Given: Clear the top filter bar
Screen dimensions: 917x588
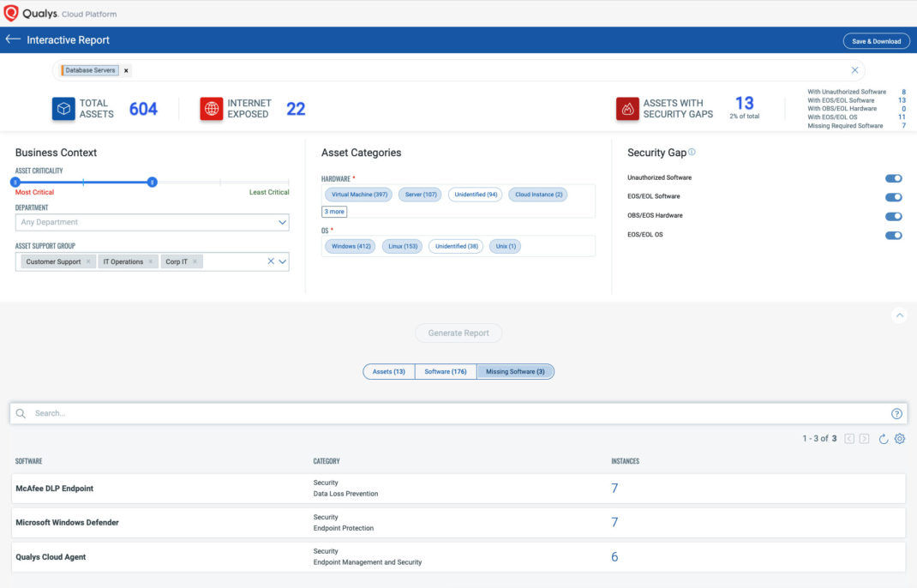Looking at the screenshot, I should [854, 70].
